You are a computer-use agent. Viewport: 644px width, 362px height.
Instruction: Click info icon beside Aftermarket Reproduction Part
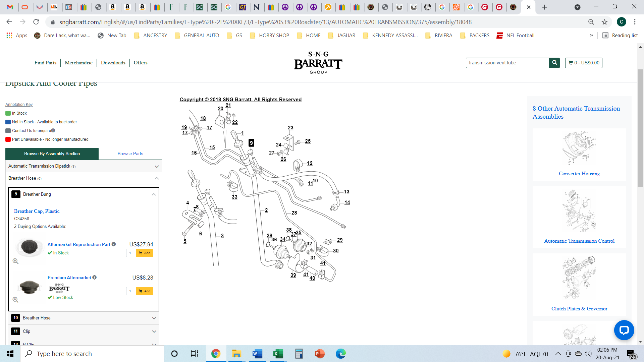[x=114, y=244]
